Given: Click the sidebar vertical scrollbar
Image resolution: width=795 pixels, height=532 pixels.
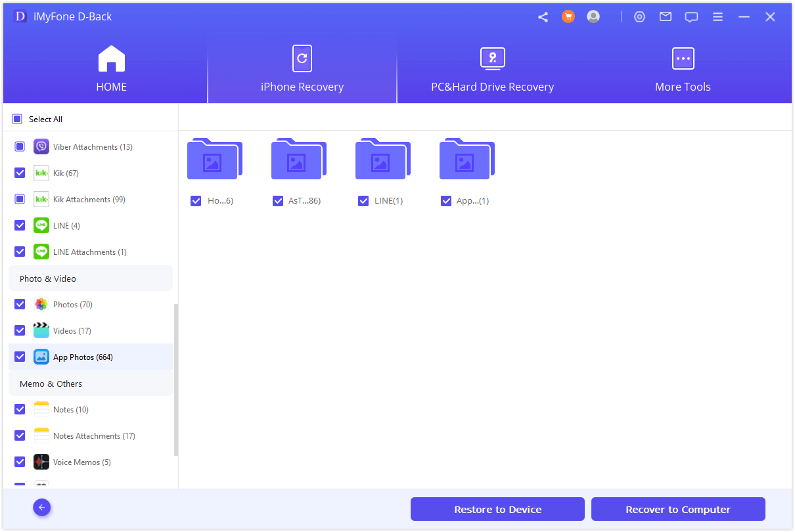Looking at the screenshot, I should tap(175, 380).
